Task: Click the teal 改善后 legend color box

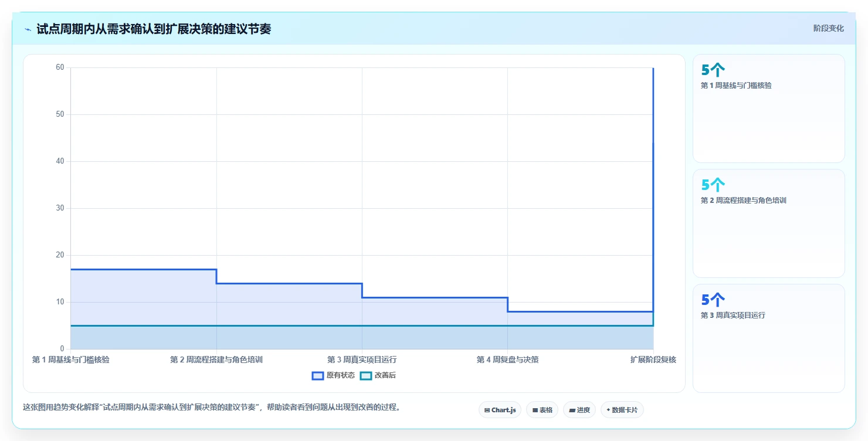Action: point(365,375)
